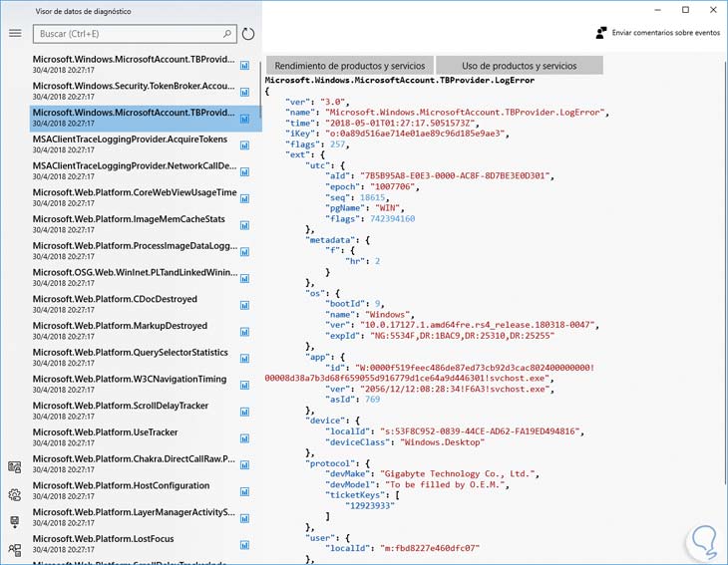Screen dimensions: 728x565
Task: Select Web.Platform.ImageMemCacheStats event
Action: [x=146, y=224]
